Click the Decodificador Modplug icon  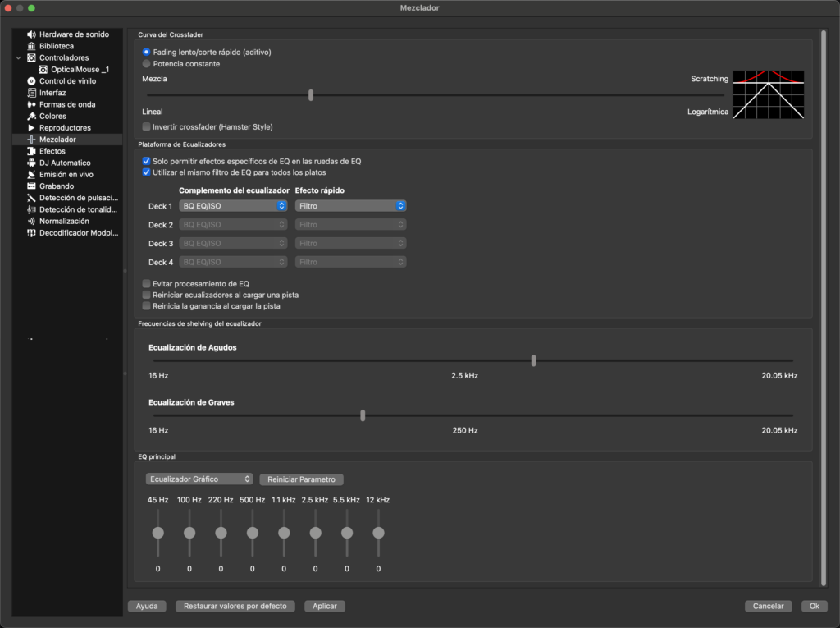32,233
